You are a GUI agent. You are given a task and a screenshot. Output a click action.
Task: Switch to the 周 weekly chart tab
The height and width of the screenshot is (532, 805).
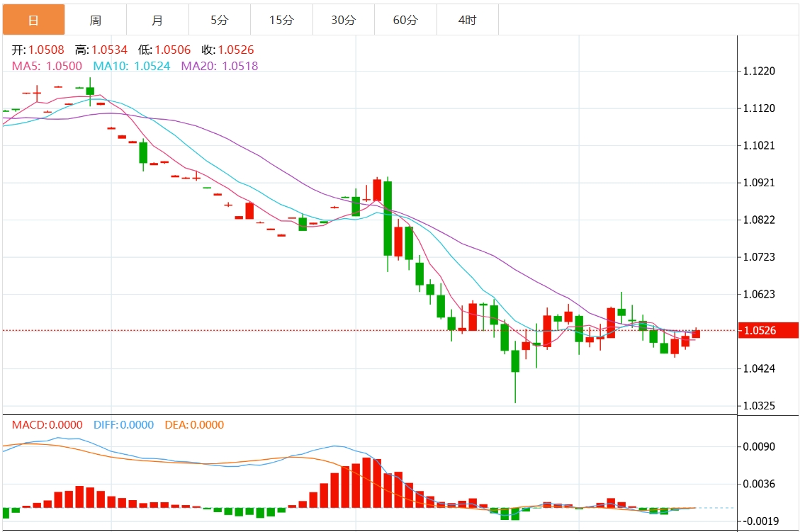click(95, 20)
